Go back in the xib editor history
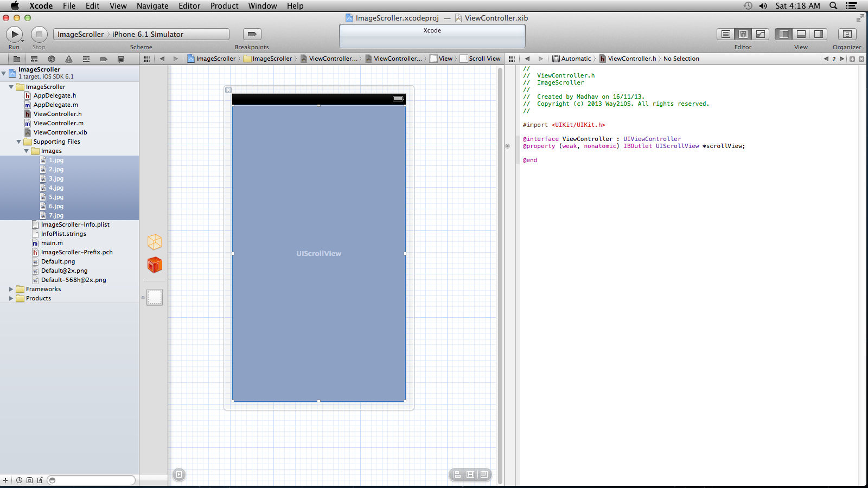The height and width of the screenshot is (488, 868). (162, 59)
